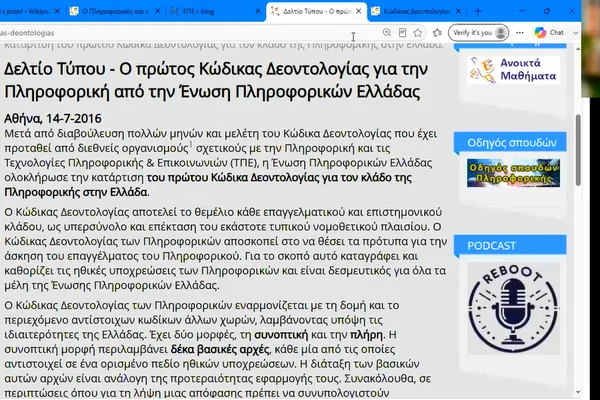Click the zoom magnifier icon in address bar
The height and width of the screenshot is (400, 600).
pos(387,33)
